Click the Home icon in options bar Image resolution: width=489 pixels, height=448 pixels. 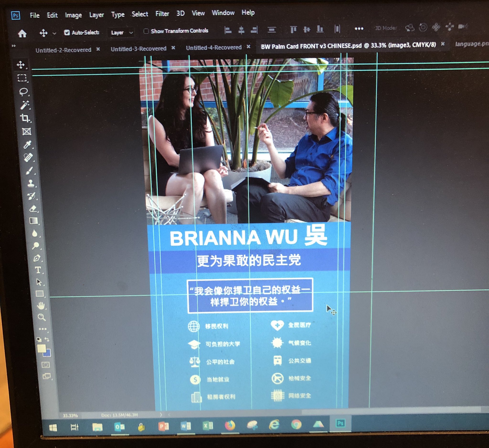(22, 33)
